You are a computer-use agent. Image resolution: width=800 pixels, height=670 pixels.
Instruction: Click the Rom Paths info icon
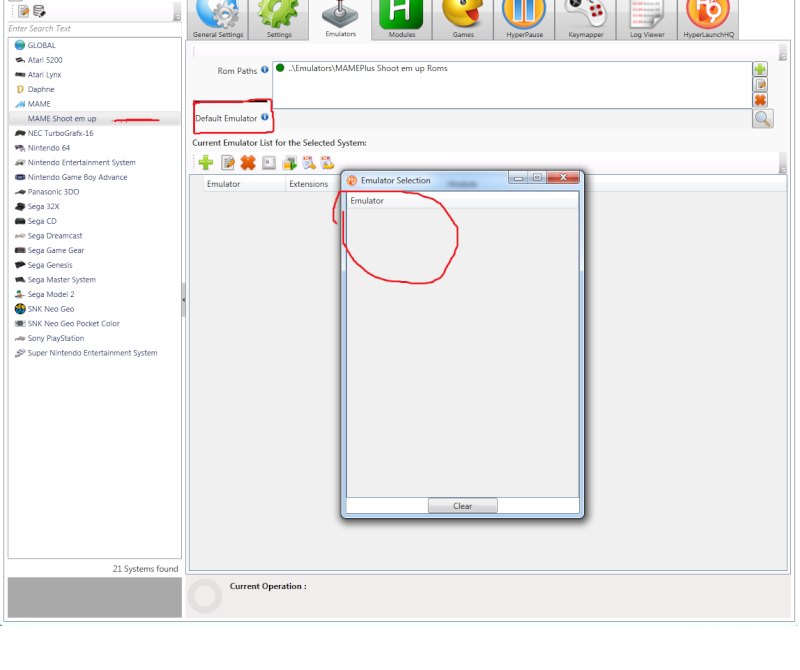(265, 70)
